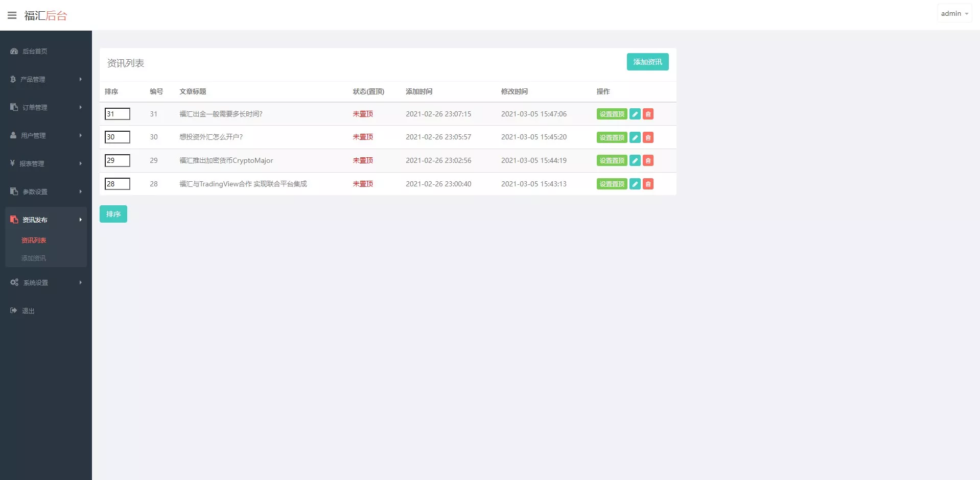
Task: Click the sort input field showing 30
Action: 117,137
